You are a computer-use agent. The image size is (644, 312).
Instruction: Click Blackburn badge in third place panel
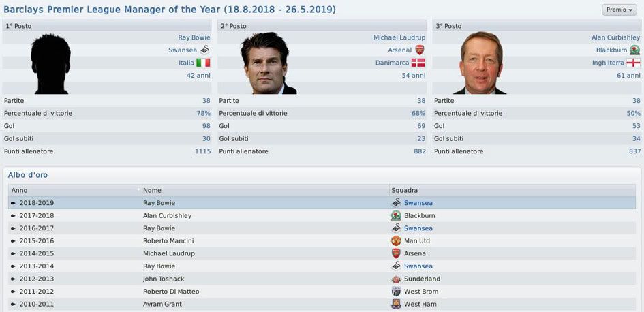tap(634, 50)
